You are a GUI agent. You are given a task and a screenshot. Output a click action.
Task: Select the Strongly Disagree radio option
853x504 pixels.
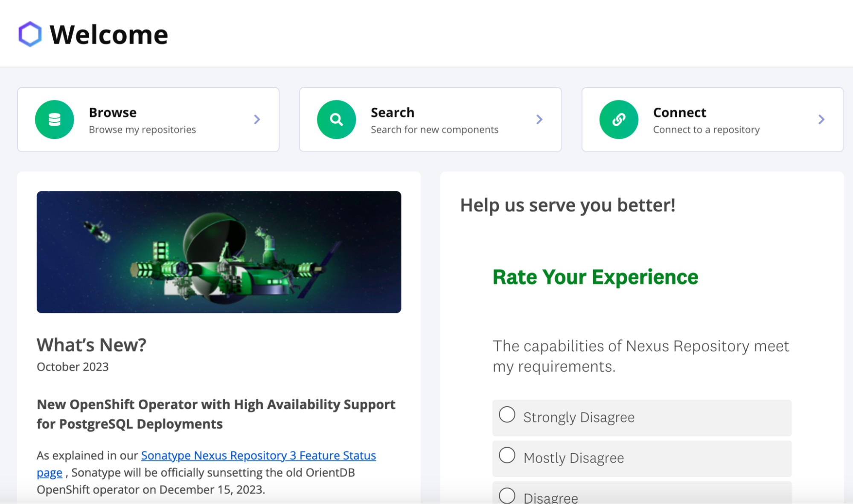[x=507, y=414]
